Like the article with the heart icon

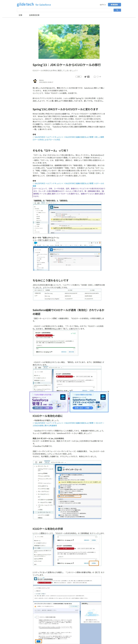click(98, 77)
